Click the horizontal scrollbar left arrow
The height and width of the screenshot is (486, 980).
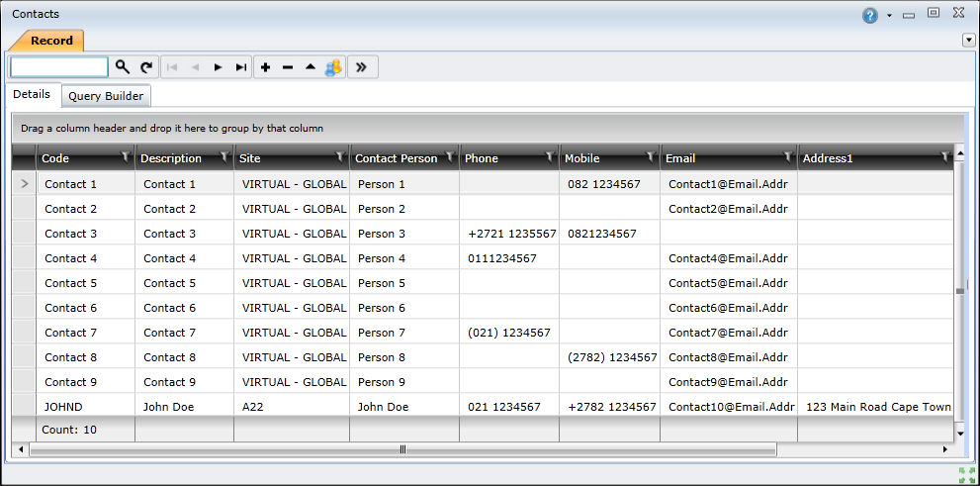[21, 449]
